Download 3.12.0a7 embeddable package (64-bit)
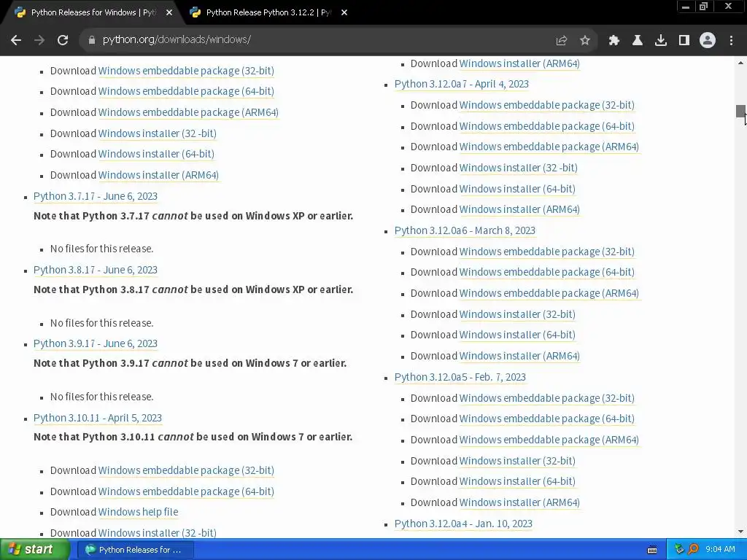 pyautogui.click(x=547, y=127)
